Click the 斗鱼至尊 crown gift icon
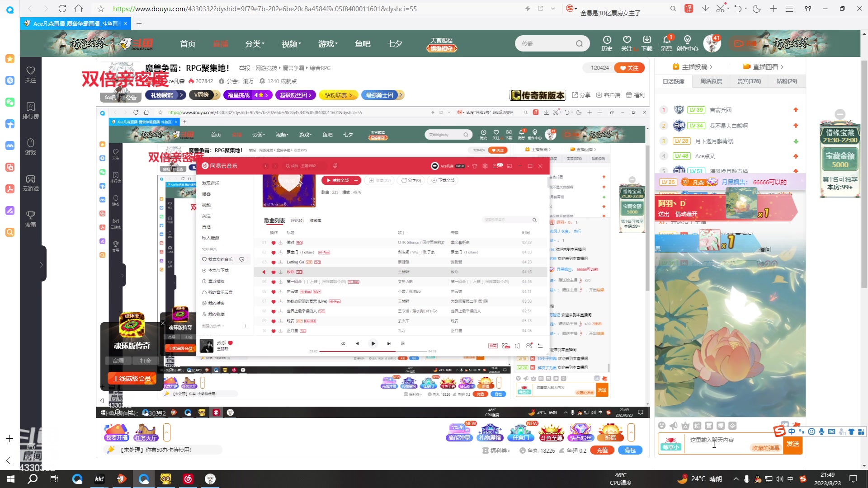The width and height of the screenshot is (868, 488). coord(552,432)
